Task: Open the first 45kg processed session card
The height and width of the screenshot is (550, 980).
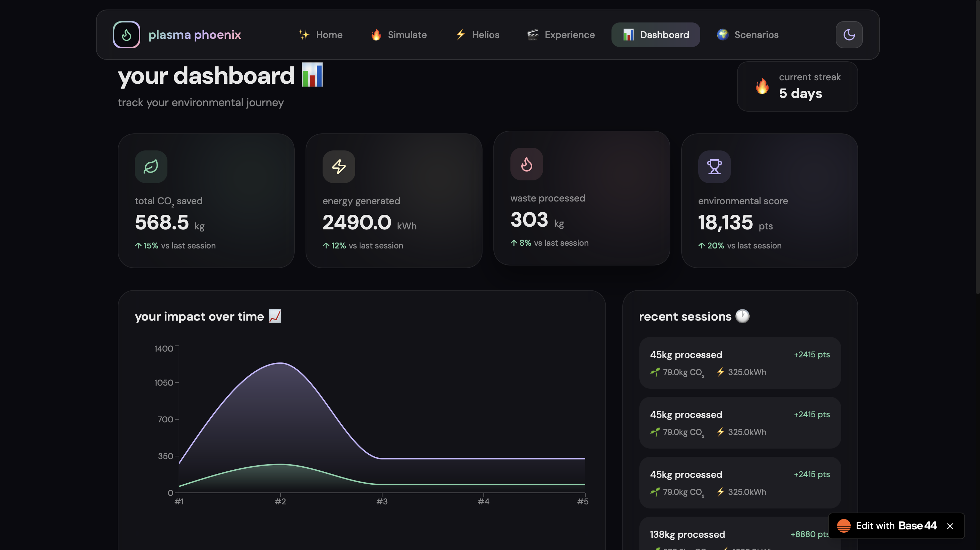Action: point(739,363)
